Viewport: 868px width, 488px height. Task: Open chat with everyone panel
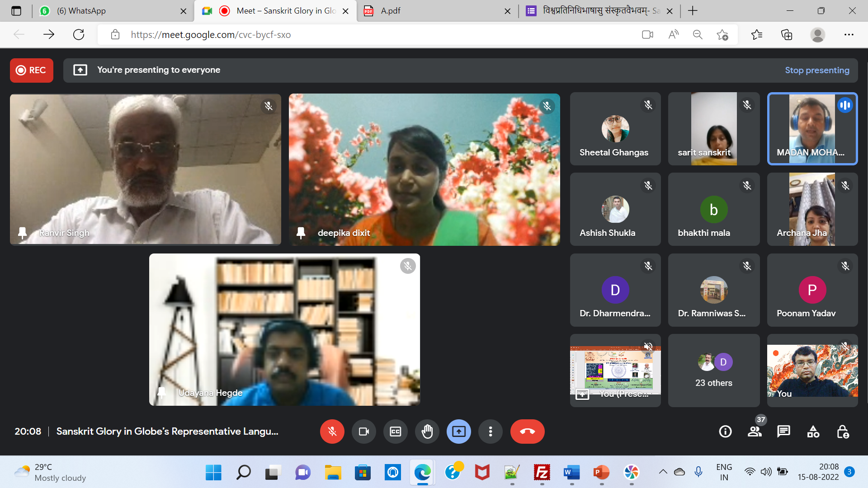click(x=783, y=432)
